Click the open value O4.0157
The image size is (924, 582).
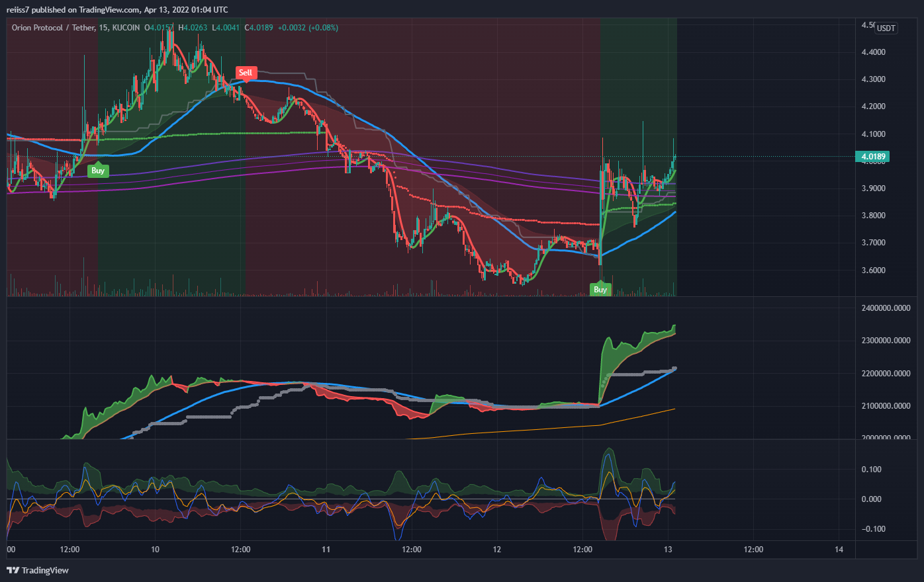(160, 28)
